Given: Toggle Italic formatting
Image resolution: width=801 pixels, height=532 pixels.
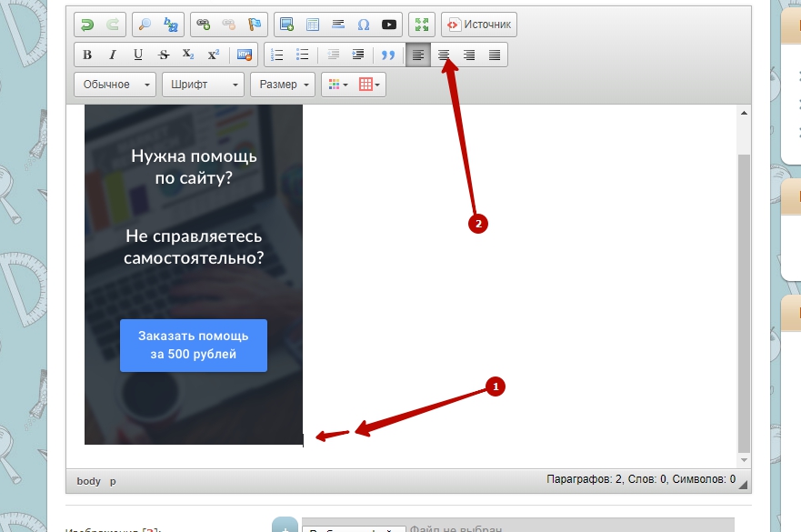Looking at the screenshot, I should click(113, 55).
